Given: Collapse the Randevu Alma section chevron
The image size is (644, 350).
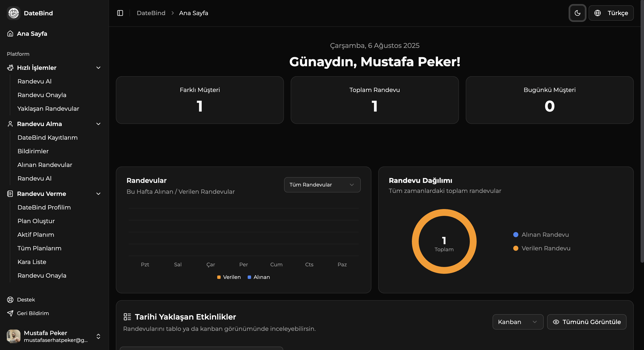Looking at the screenshot, I should (x=99, y=124).
